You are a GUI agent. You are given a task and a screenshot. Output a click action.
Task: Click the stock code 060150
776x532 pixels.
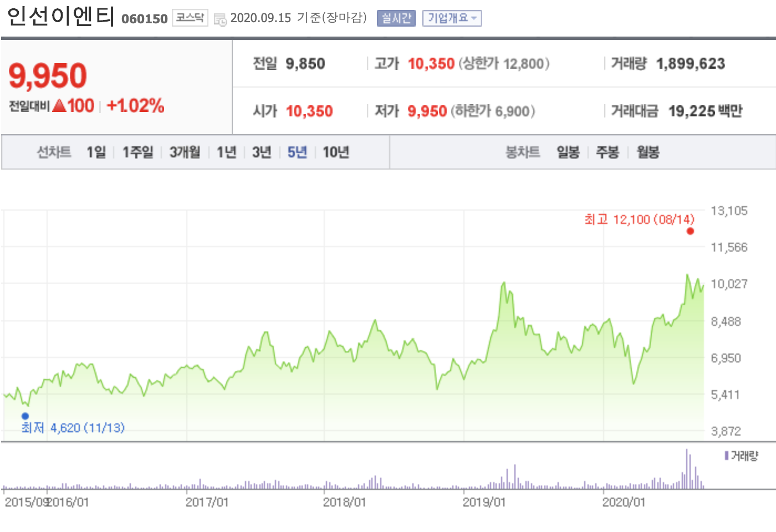[x=144, y=19]
